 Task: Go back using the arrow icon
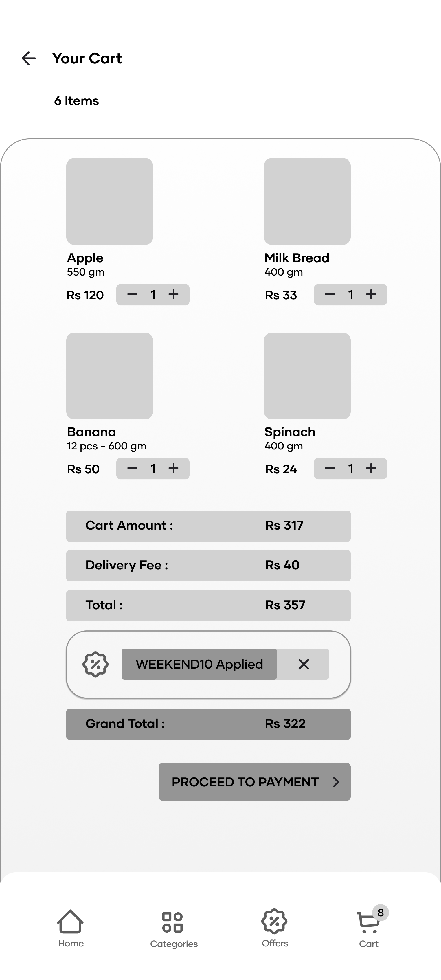coord(29,58)
